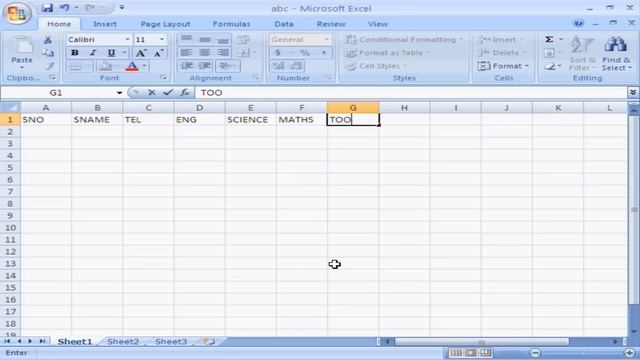Click cell containing SCIENCE
This screenshot has height=360, width=640.
pyautogui.click(x=250, y=120)
